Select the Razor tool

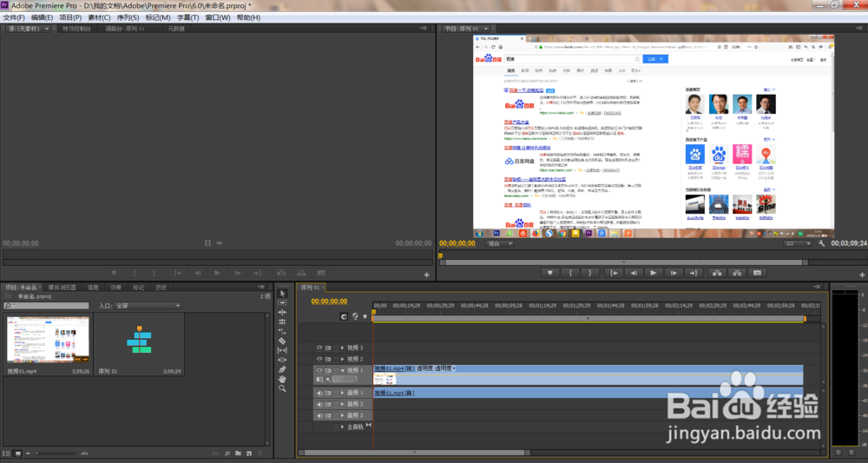(282, 341)
